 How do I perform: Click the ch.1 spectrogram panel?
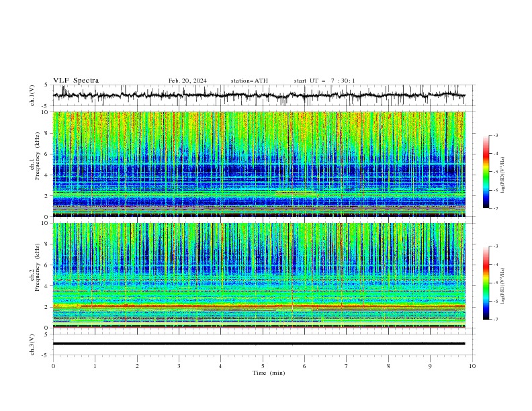(259, 164)
